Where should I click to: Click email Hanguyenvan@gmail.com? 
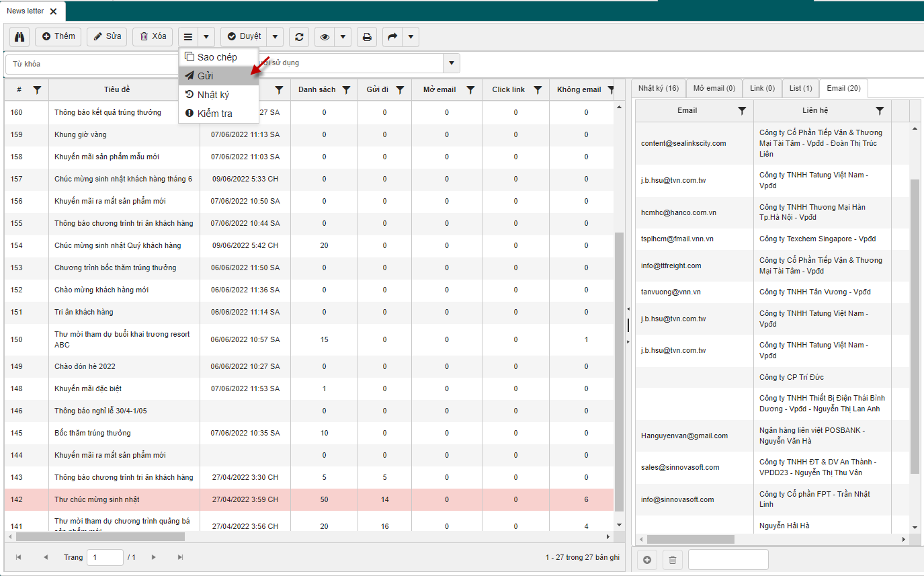click(x=684, y=436)
